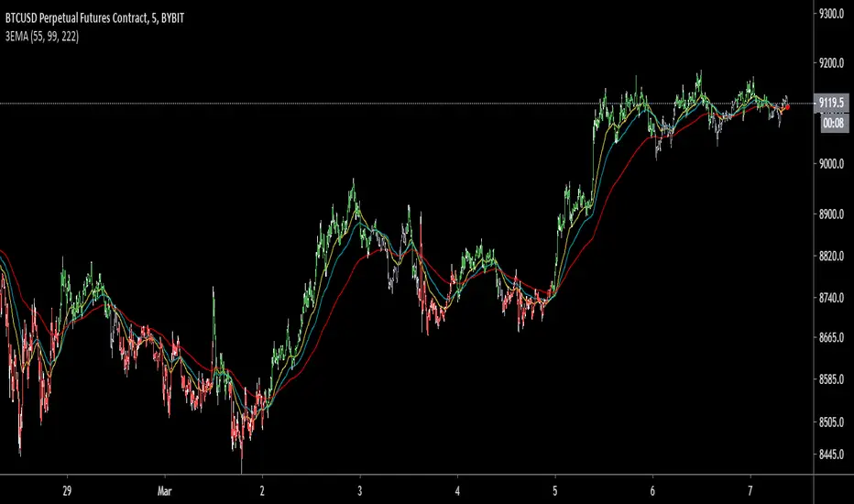Click the date label 5 on time axis
The width and height of the screenshot is (854, 504).
coord(555,491)
